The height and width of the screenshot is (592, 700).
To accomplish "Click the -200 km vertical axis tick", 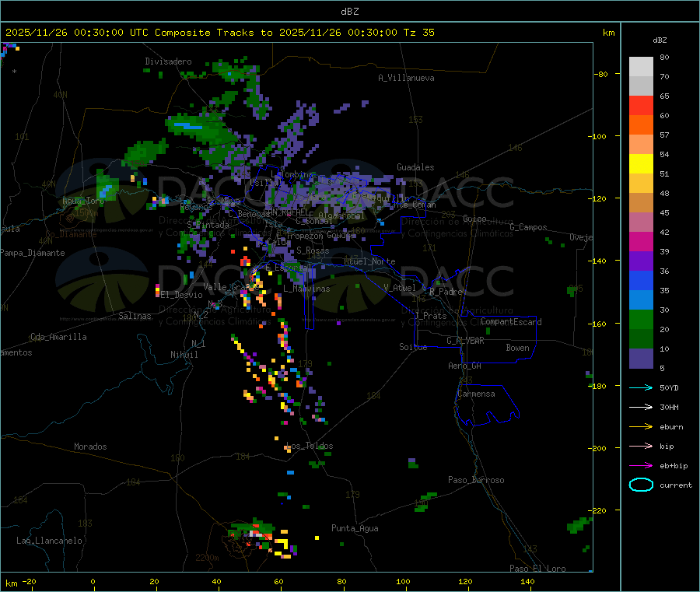I will click(x=599, y=448).
